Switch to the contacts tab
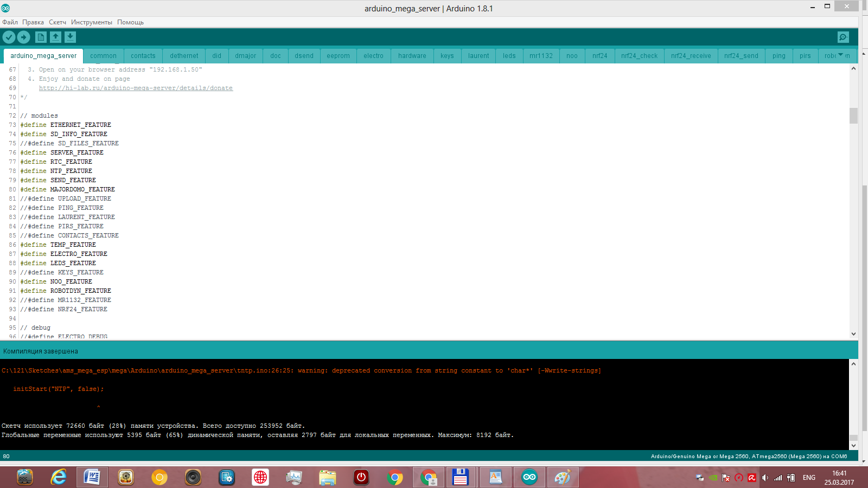This screenshot has width=868, height=488. [143, 56]
